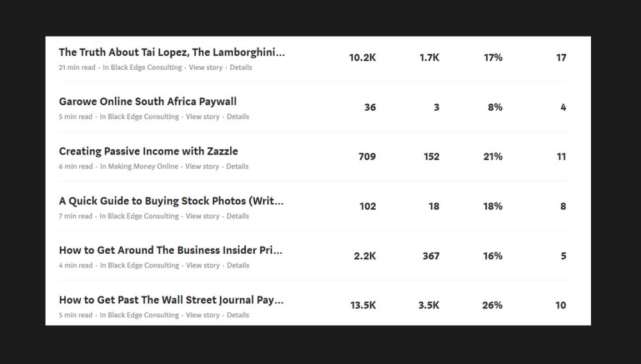Open Creating Passive Income with Zazzle title
This screenshot has height=364, width=641.
pos(149,151)
